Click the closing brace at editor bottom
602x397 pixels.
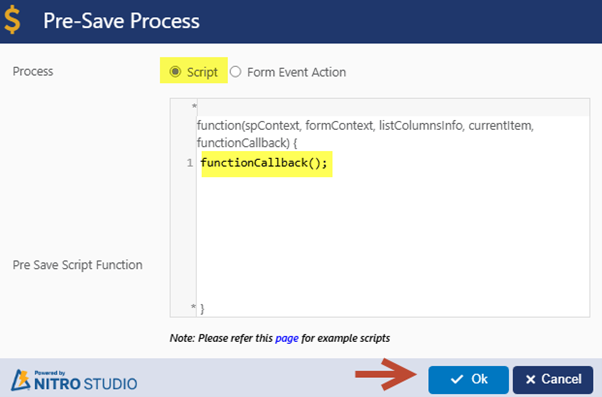pos(202,309)
